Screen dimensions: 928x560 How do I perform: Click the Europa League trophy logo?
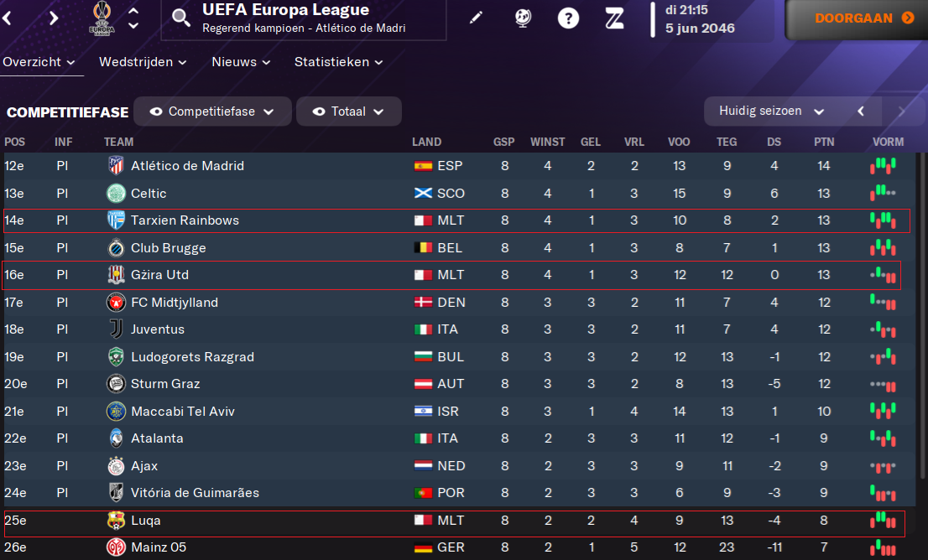101,18
